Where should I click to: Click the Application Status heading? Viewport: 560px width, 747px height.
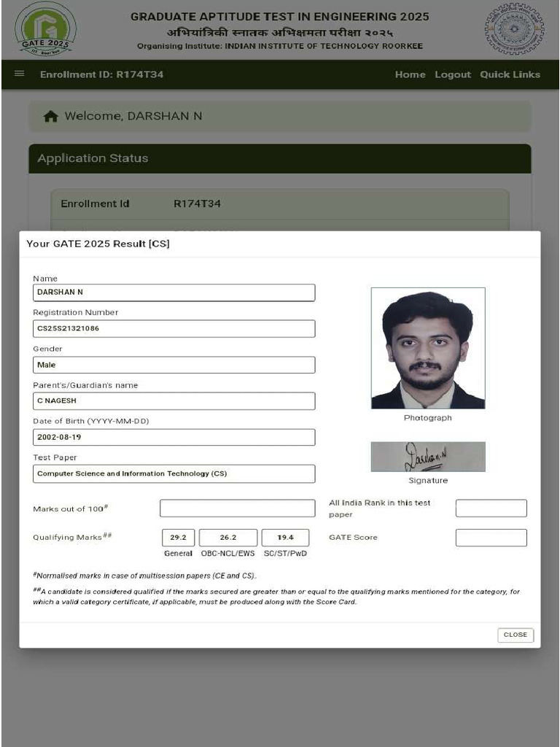click(93, 158)
